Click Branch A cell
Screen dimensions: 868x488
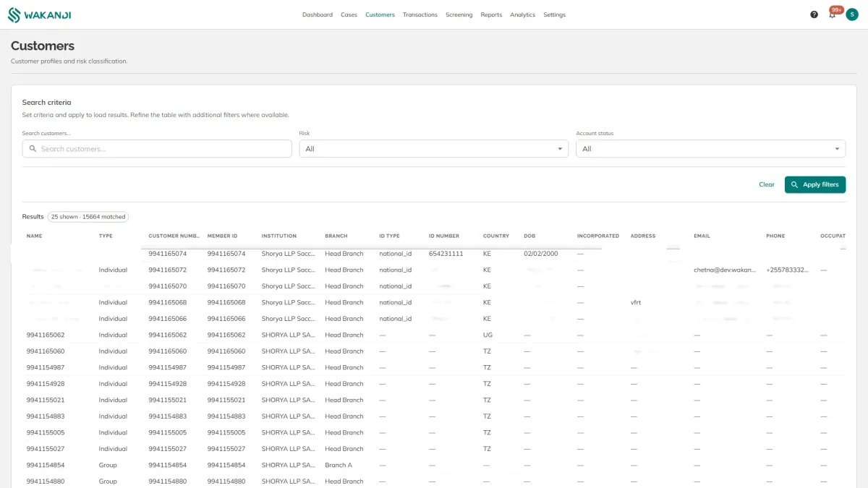click(x=339, y=465)
